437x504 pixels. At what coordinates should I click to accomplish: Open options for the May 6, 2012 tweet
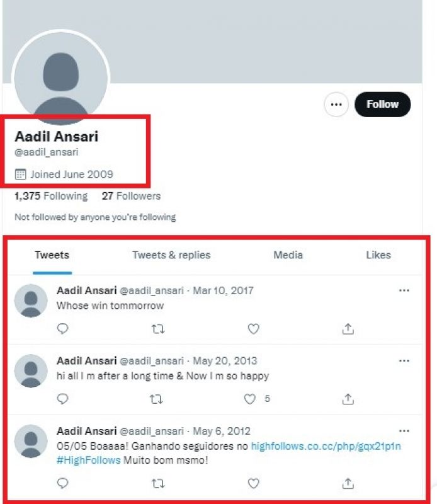[404, 430]
